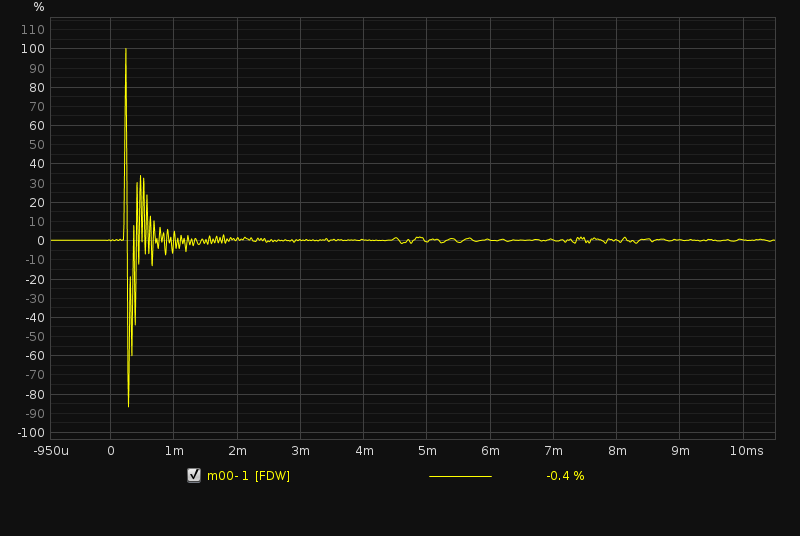The image size is (800, 536).
Task: Click the 100 label on the vertical axis
Action: pos(33,49)
